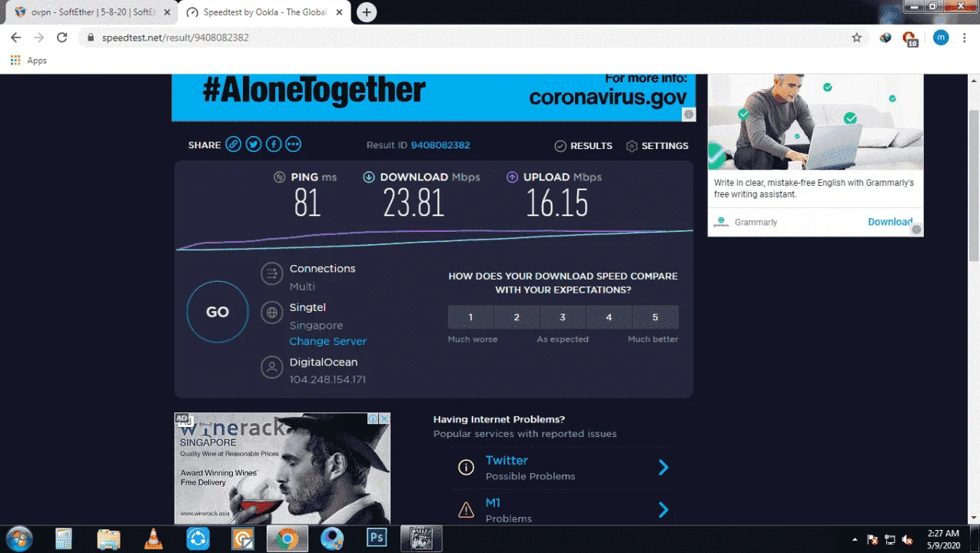Click the UPLOAD arrow icon
The height and width of the screenshot is (553, 980).
click(512, 177)
